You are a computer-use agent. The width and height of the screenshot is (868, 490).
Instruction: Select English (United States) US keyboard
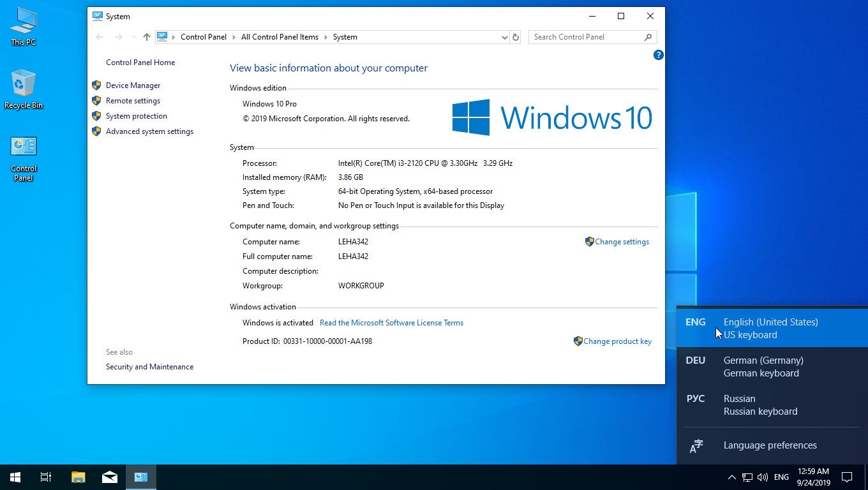click(x=772, y=328)
